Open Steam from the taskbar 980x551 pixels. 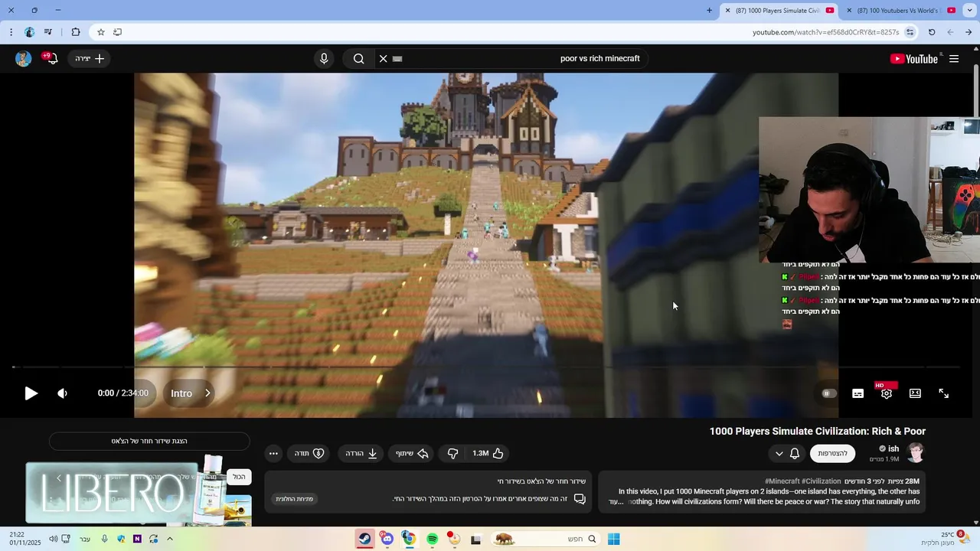tap(365, 539)
